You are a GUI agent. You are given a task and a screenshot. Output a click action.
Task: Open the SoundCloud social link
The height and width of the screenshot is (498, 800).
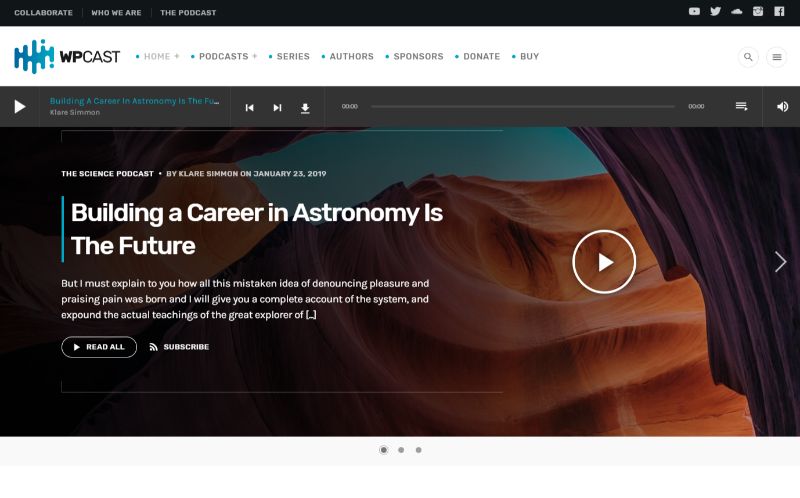737,11
